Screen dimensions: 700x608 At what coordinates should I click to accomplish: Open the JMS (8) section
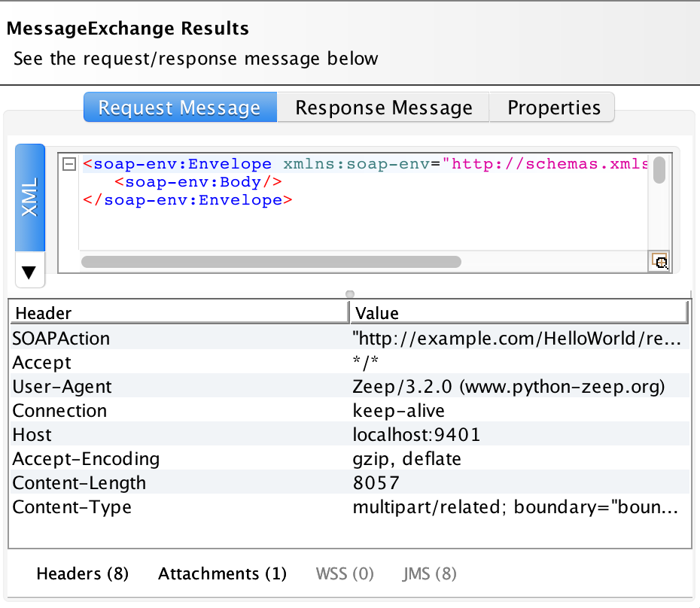(x=429, y=573)
